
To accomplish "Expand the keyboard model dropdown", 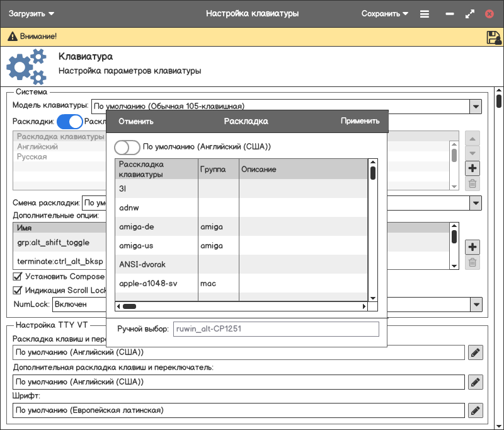I will click(x=476, y=107).
